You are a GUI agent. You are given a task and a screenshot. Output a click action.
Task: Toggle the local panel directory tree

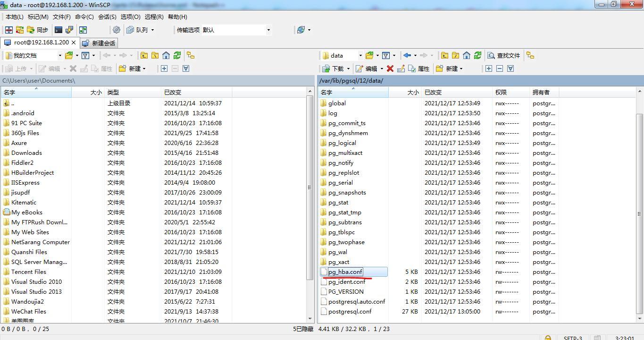(x=191, y=55)
